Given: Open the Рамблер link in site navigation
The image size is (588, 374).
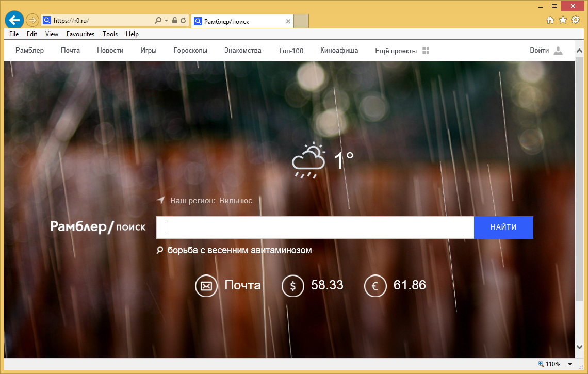Looking at the screenshot, I should tap(29, 50).
